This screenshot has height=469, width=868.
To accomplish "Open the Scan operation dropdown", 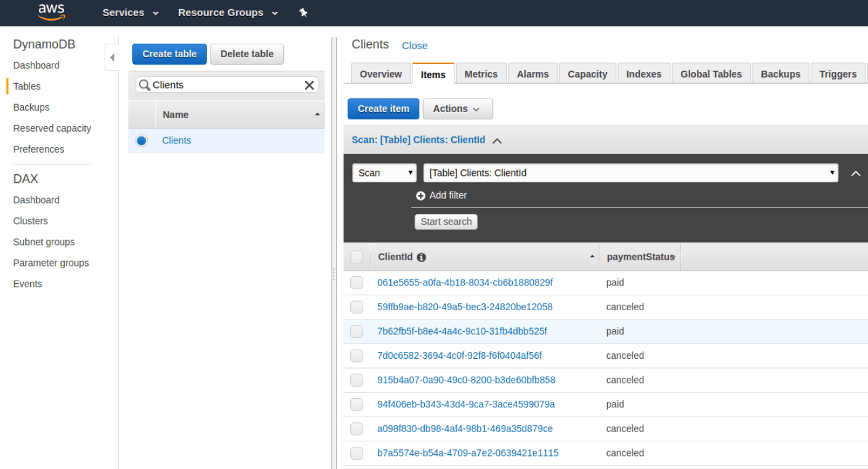I will tap(384, 173).
